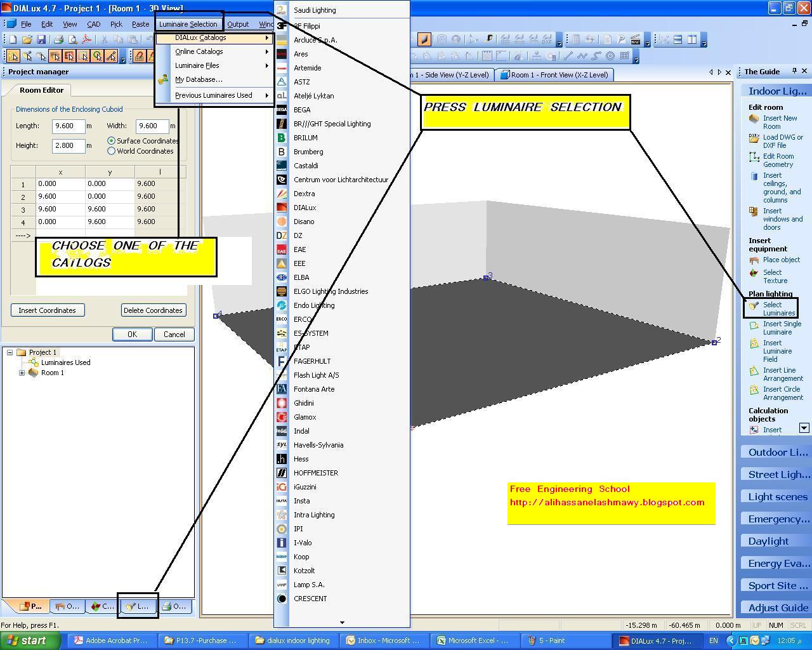This screenshot has height=650, width=812.
Task: Select the DIALux catalog from the list
Action: click(304, 207)
